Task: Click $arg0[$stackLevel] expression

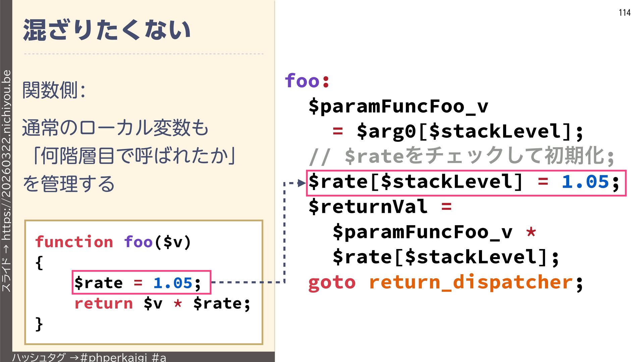Action: 464,131
